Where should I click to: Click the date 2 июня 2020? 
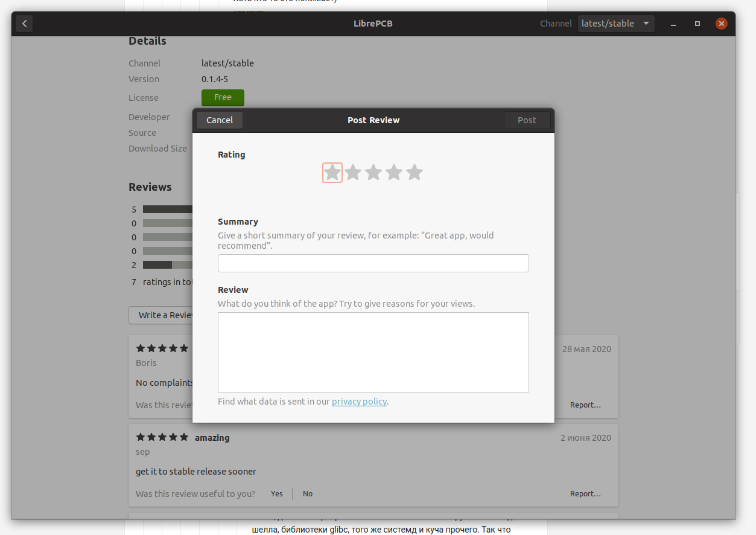tap(586, 438)
